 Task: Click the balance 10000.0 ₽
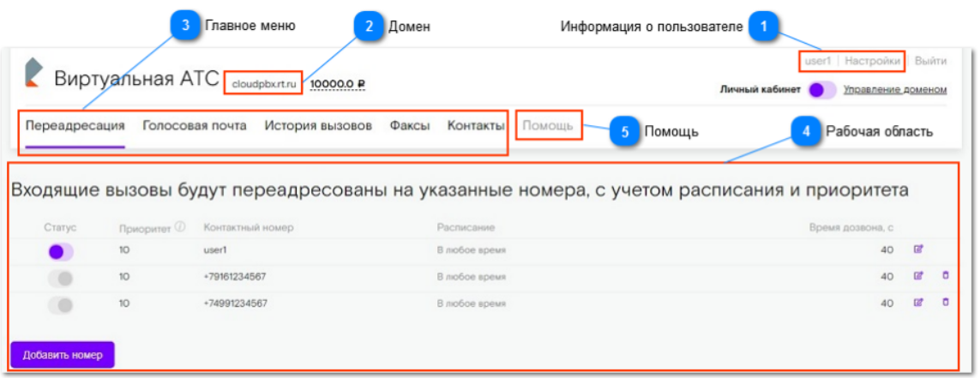(338, 83)
